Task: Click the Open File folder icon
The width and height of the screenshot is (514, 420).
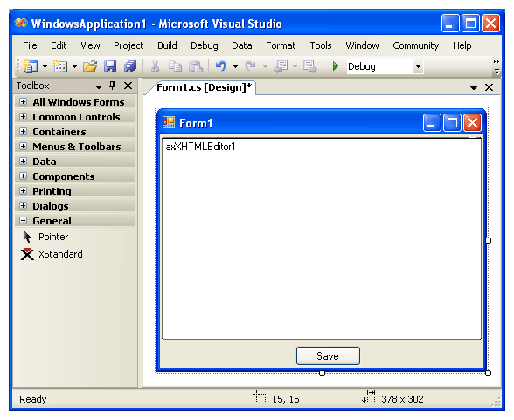Action: pyautogui.click(x=90, y=66)
